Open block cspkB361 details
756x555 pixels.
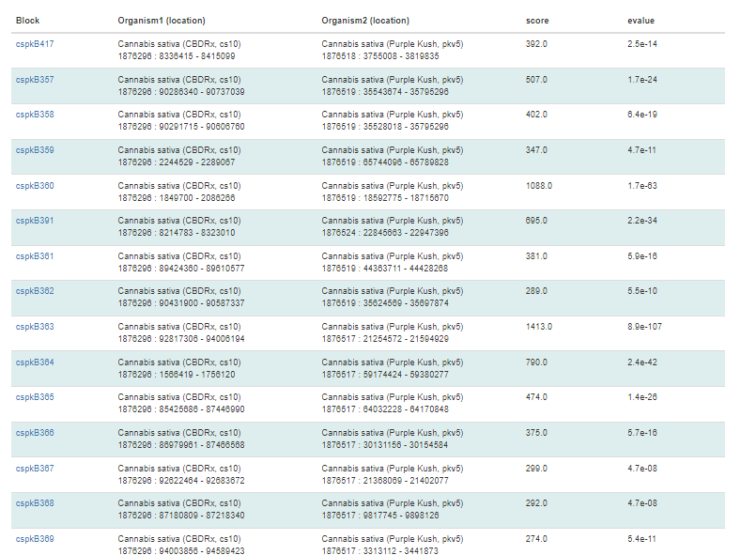point(35,256)
